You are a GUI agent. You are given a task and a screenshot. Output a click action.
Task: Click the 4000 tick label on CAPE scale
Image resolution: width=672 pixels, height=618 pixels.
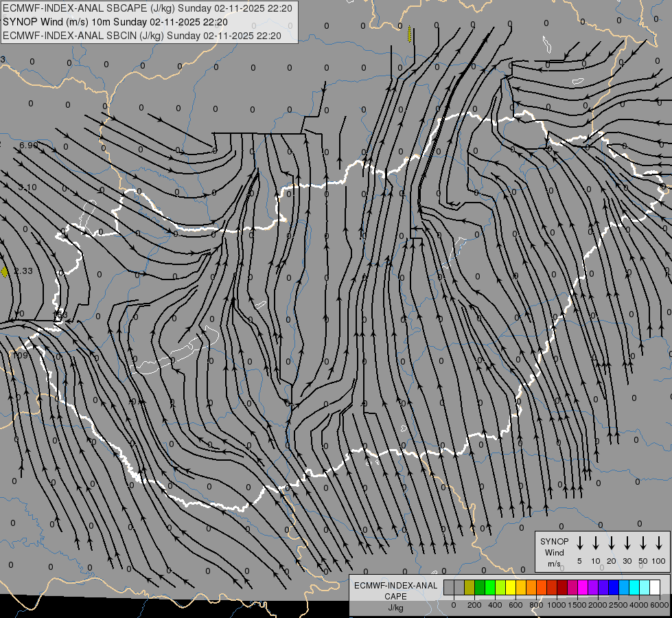639,605
